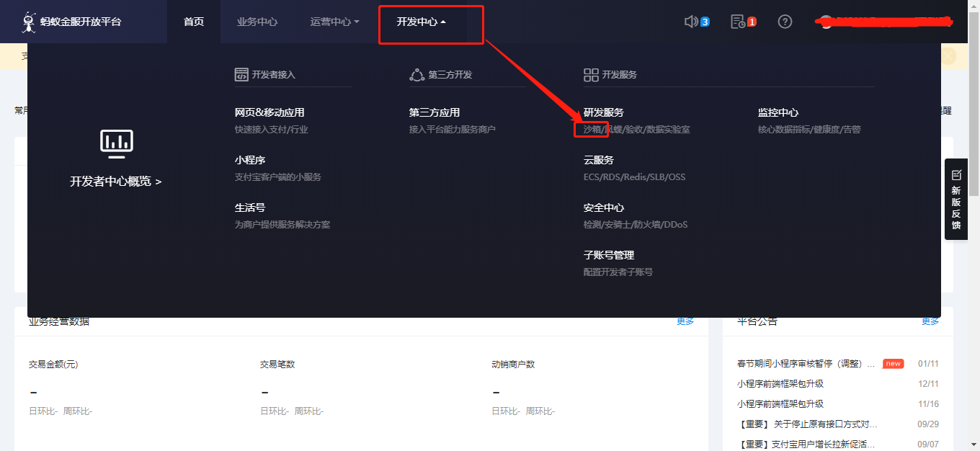
Task: Open announcement 支付宝用户增长拉新促活
Action: pos(807,445)
